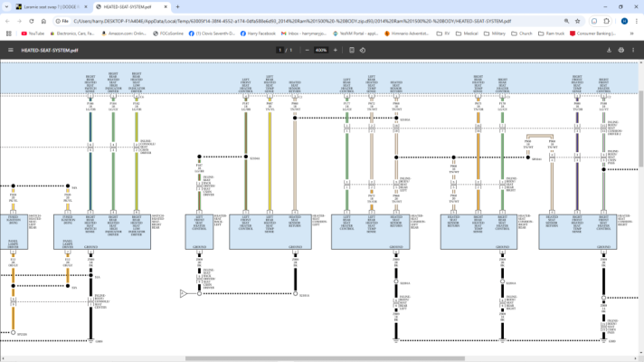Expand the Church bookmarks folder
The width and height of the screenshot is (644, 362).
[x=522, y=33]
